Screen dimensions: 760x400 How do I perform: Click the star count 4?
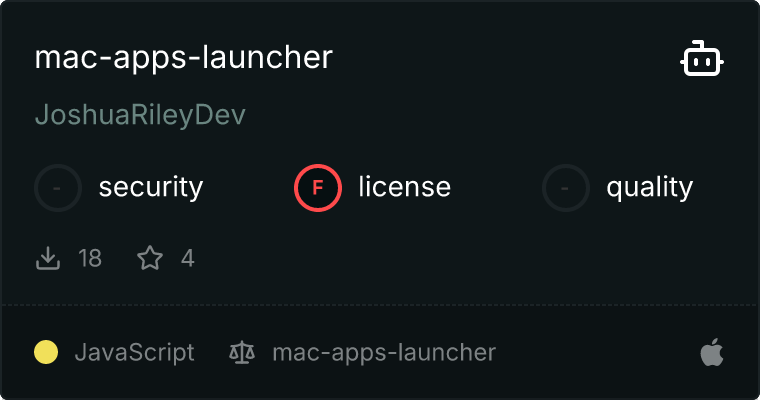click(x=187, y=259)
